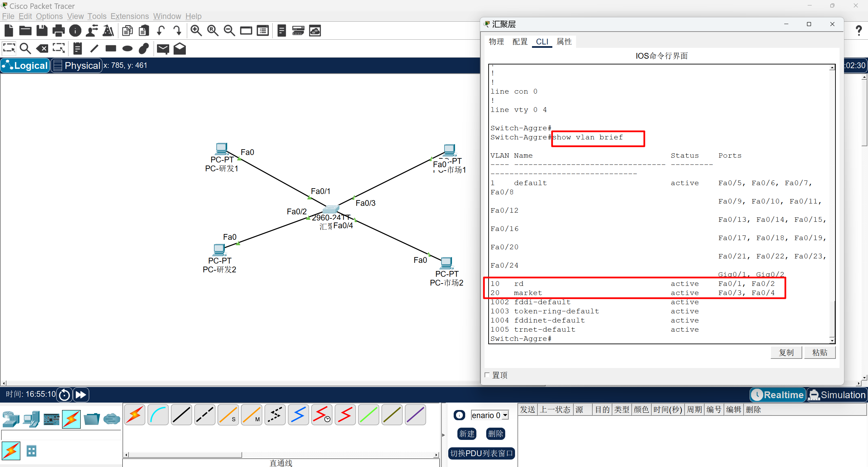
Task: Switch to Physical workspace view
Action: pyautogui.click(x=77, y=65)
